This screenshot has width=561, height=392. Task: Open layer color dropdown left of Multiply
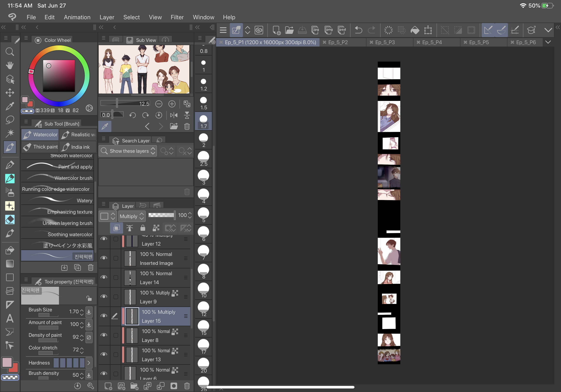coord(108,216)
